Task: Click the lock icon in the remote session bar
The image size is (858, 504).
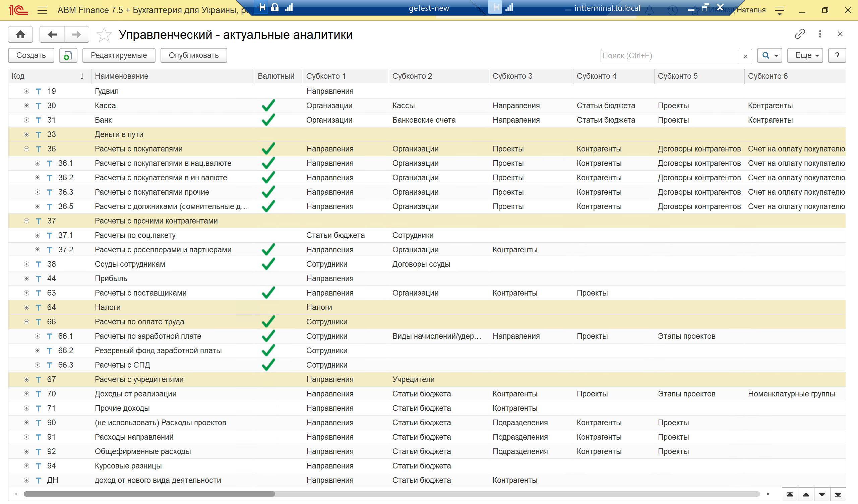Action: click(x=275, y=7)
